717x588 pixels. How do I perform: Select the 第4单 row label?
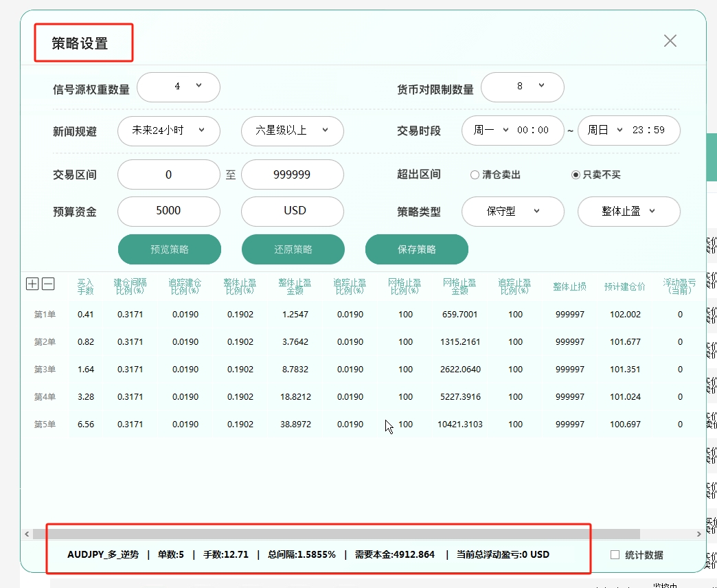click(45, 397)
